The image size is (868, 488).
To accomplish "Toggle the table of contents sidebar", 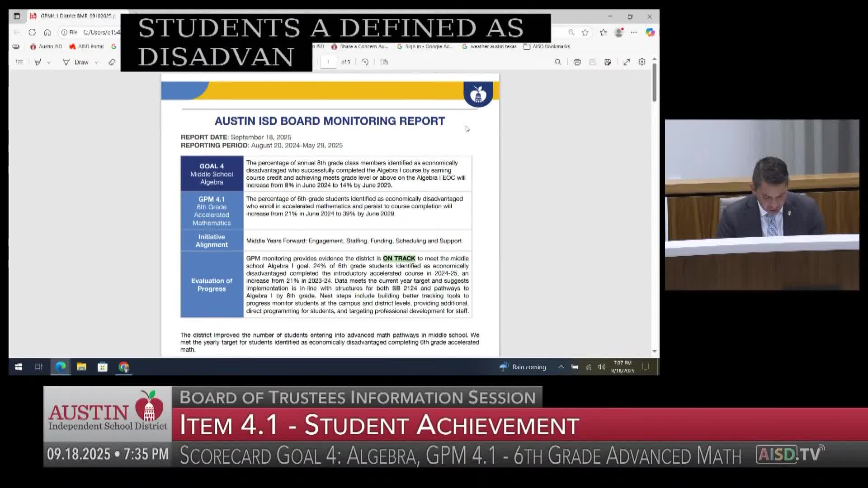I will coord(19,62).
